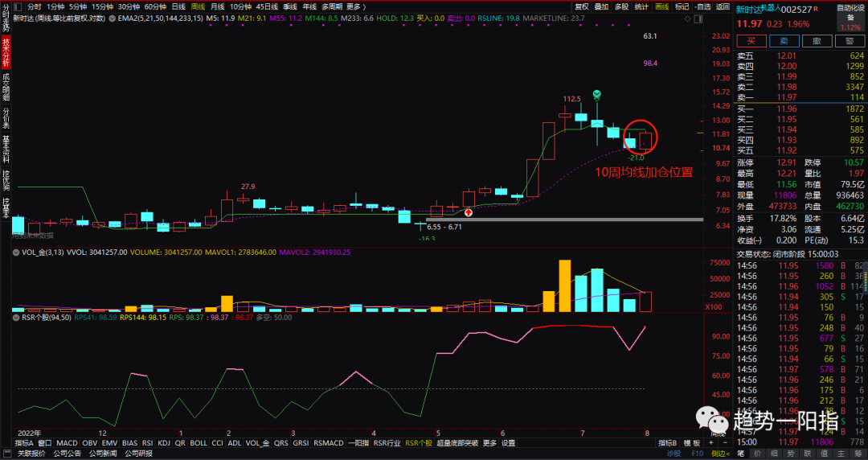Open the 统计 statistics tool

641,6
